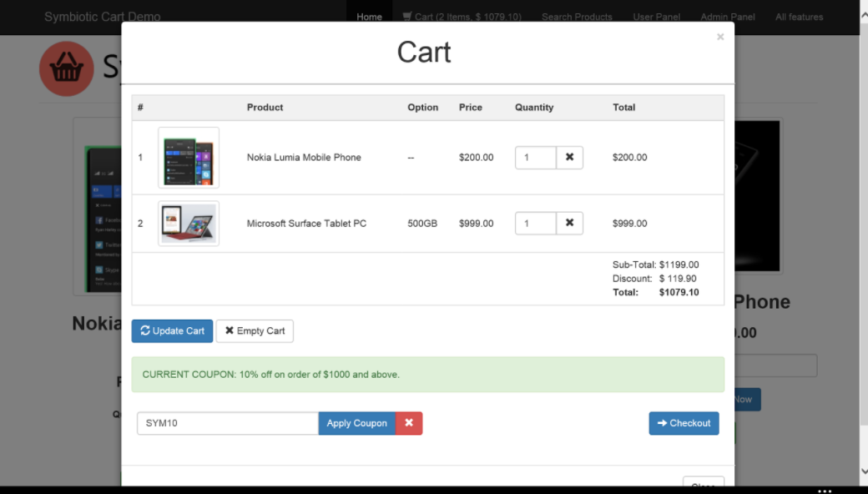Click the Total $1079.10 amount

[679, 293]
